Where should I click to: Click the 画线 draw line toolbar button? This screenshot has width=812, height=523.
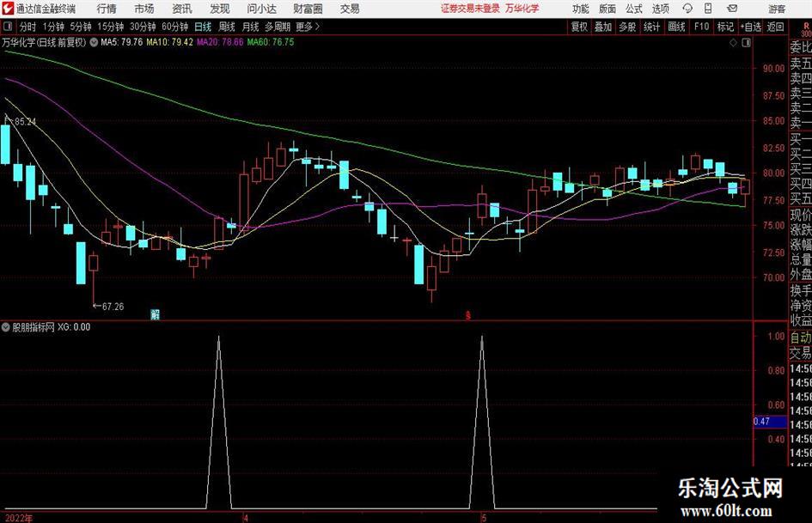(x=676, y=27)
